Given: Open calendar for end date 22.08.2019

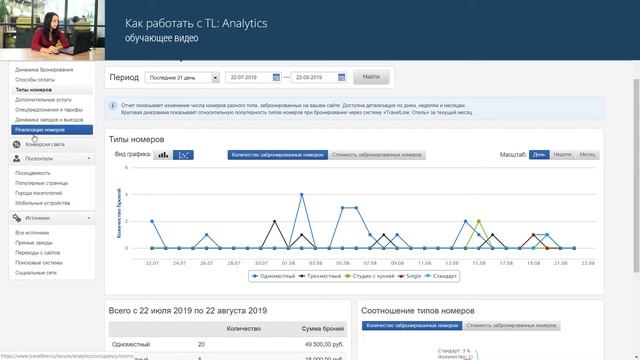Looking at the screenshot, I should [x=342, y=77].
